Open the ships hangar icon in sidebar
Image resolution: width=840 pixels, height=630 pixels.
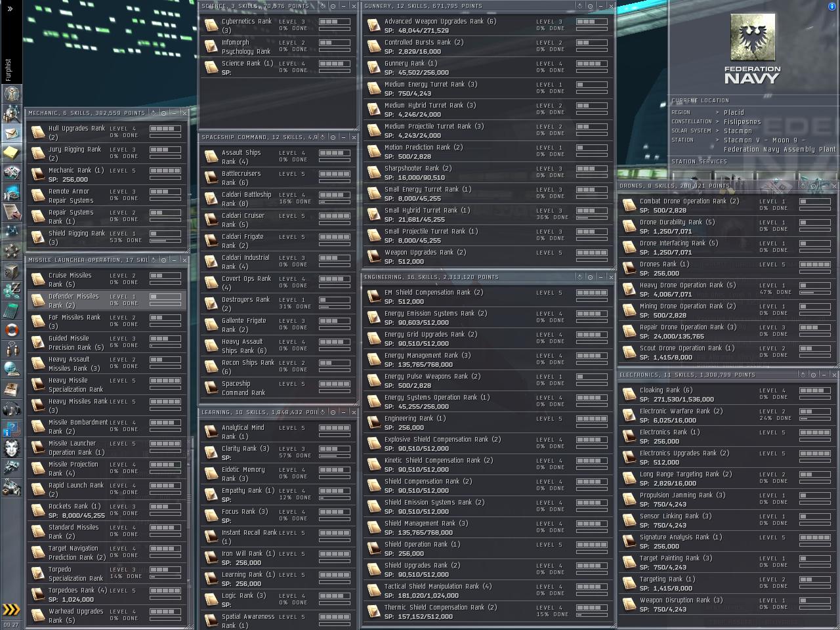pos(11,468)
